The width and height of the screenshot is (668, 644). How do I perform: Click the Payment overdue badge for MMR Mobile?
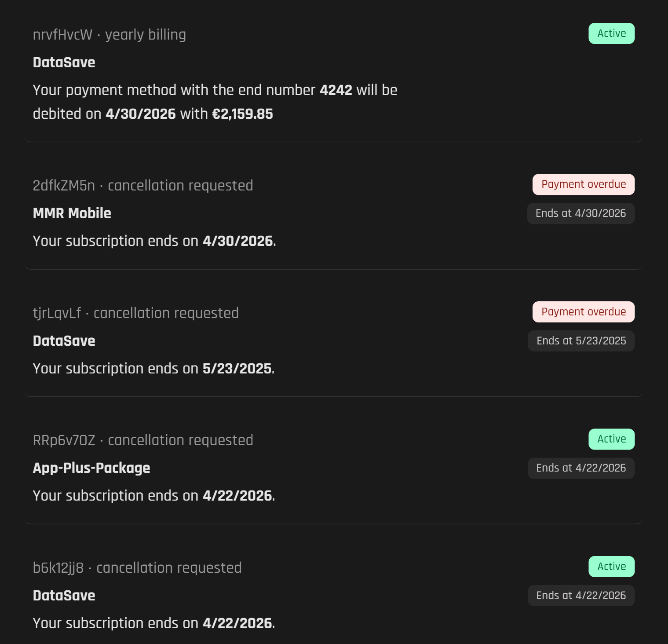coord(583,184)
